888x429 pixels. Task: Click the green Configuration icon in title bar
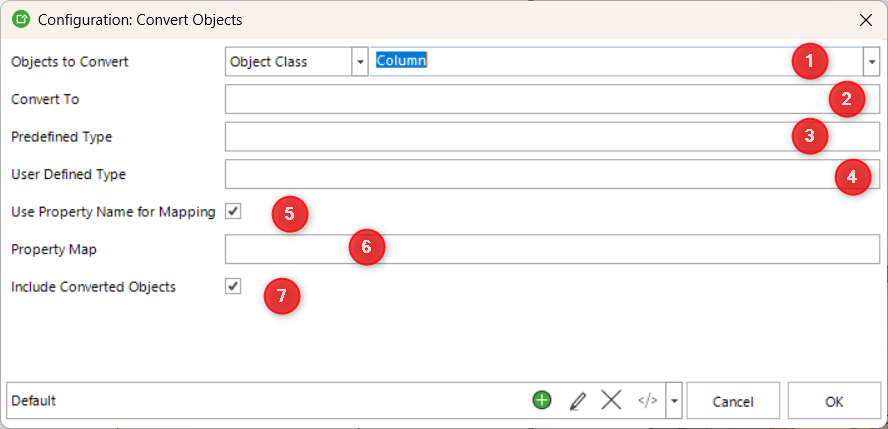click(20, 19)
